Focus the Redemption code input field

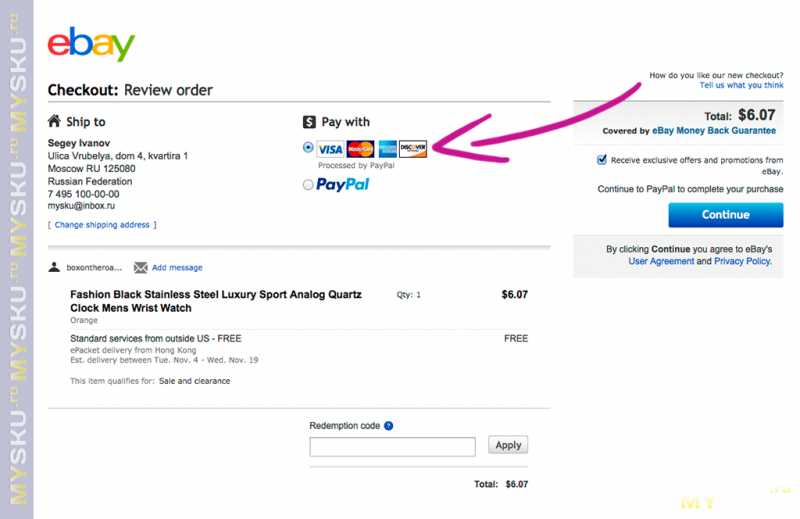click(392, 447)
